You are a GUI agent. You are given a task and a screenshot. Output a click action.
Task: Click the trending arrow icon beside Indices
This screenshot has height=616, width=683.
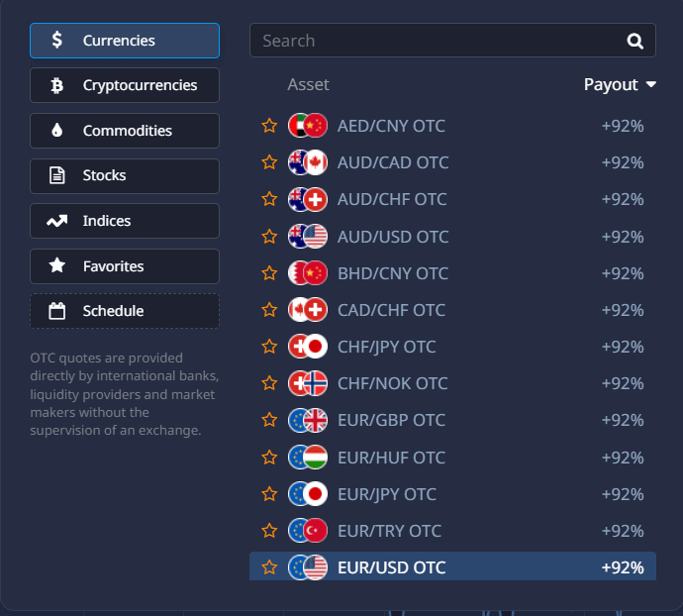(57, 221)
